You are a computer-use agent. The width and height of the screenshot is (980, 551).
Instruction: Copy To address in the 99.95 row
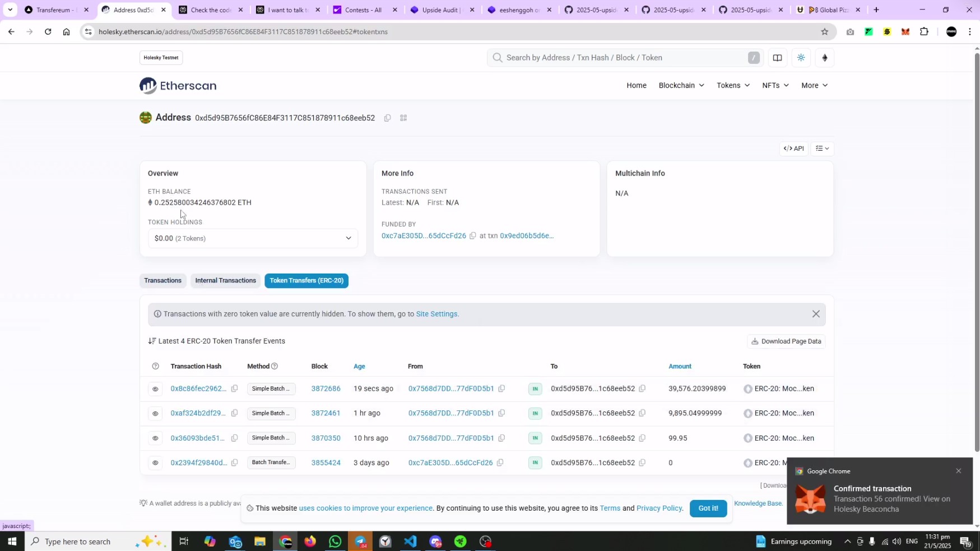[642, 438]
